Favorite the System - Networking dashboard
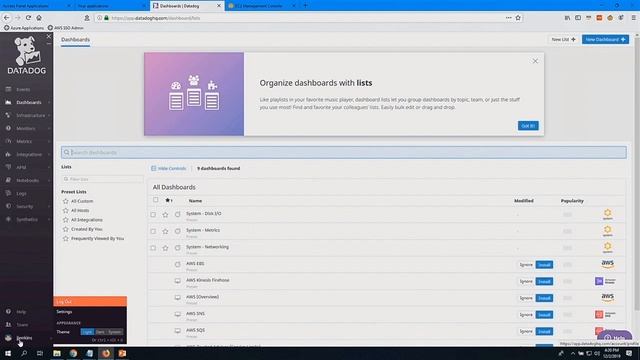Image resolution: width=640 pixels, height=360 pixels. pyautogui.click(x=165, y=248)
